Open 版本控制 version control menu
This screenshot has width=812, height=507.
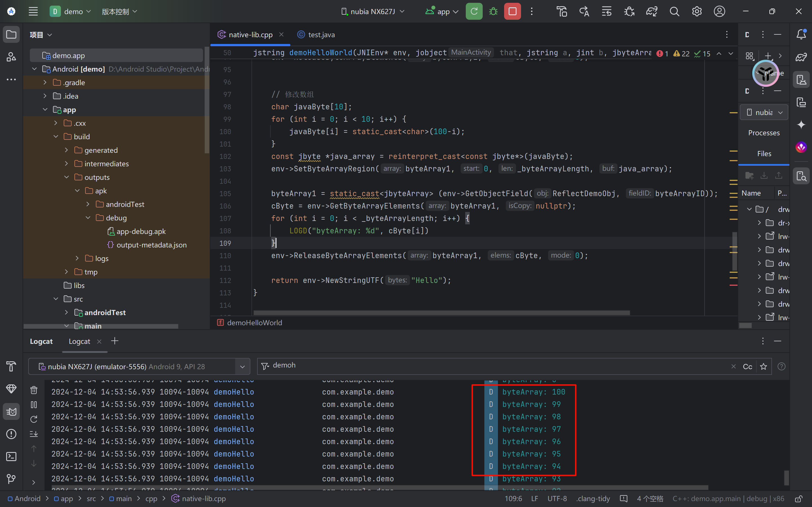[119, 11]
